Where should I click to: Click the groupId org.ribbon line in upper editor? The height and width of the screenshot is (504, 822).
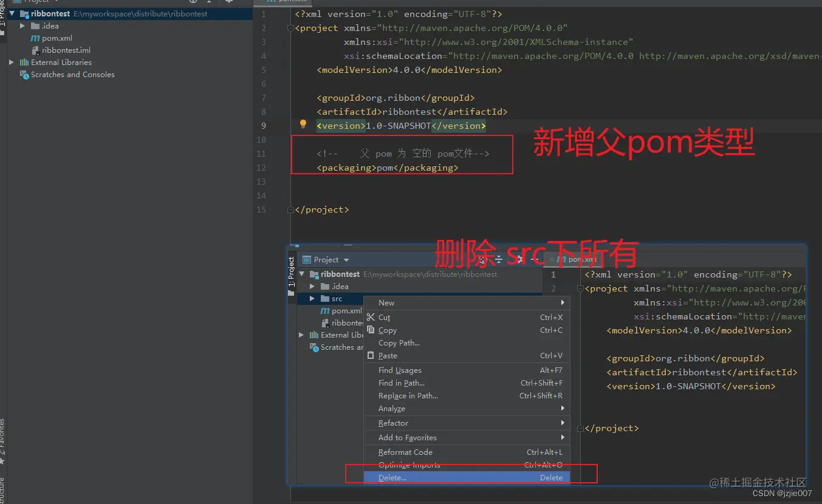coord(396,98)
